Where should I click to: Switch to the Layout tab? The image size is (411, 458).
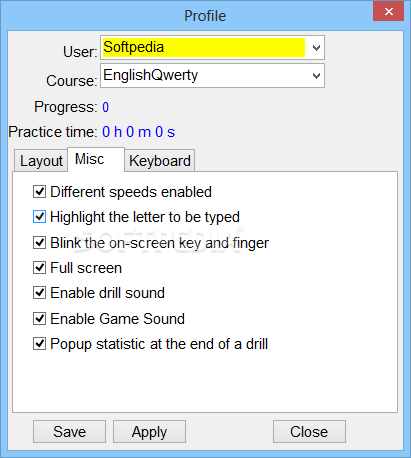[x=41, y=161]
